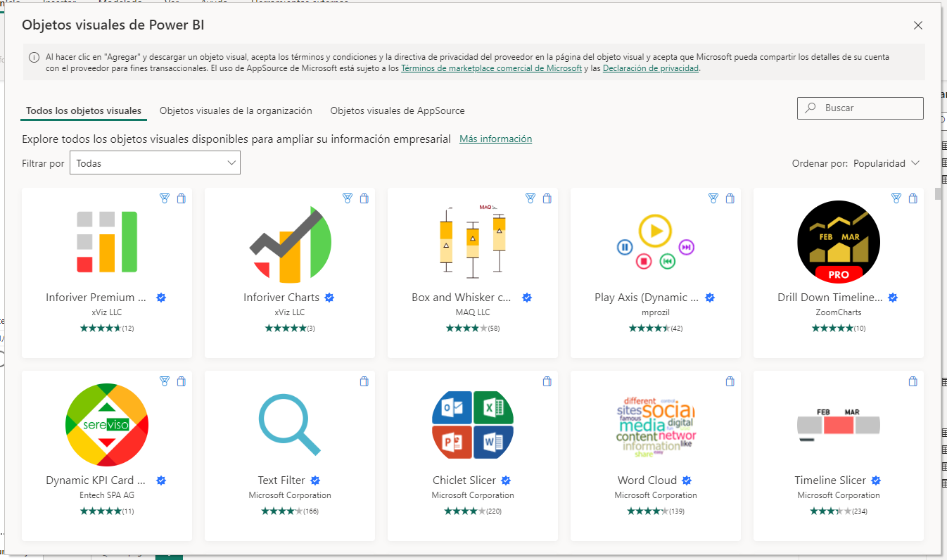Viewport: 947px width, 560px height.
Task: Click the Word Cloud visual thumbnail
Action: pos(656,424)
